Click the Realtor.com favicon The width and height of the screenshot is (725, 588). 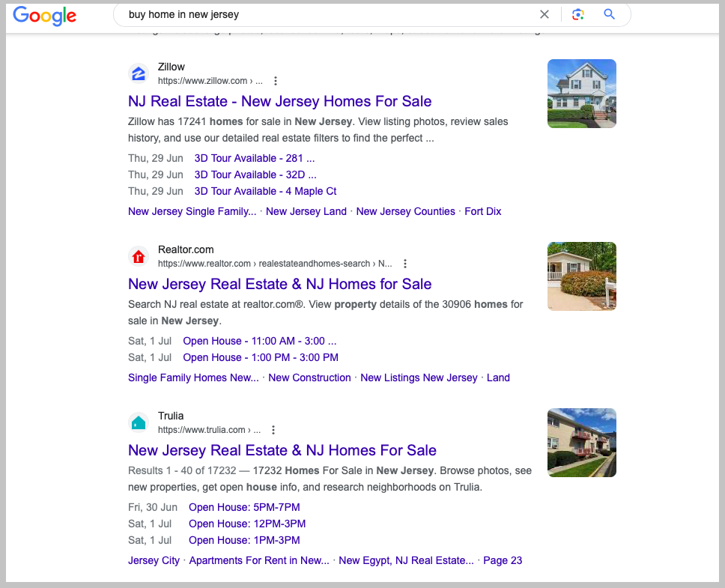click(x=139, y=257)
